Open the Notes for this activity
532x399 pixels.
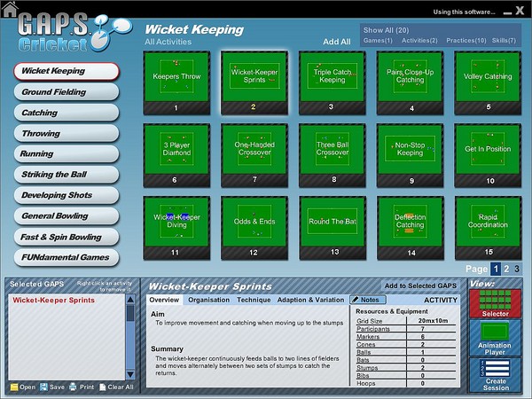pos(369,300)
